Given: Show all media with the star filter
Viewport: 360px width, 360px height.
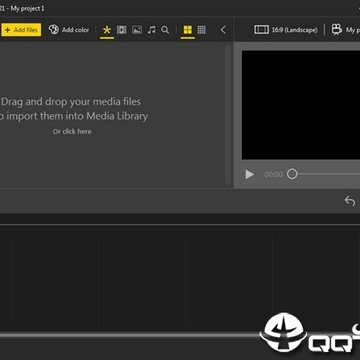Looking at the screenshot, I should [107, 30].
